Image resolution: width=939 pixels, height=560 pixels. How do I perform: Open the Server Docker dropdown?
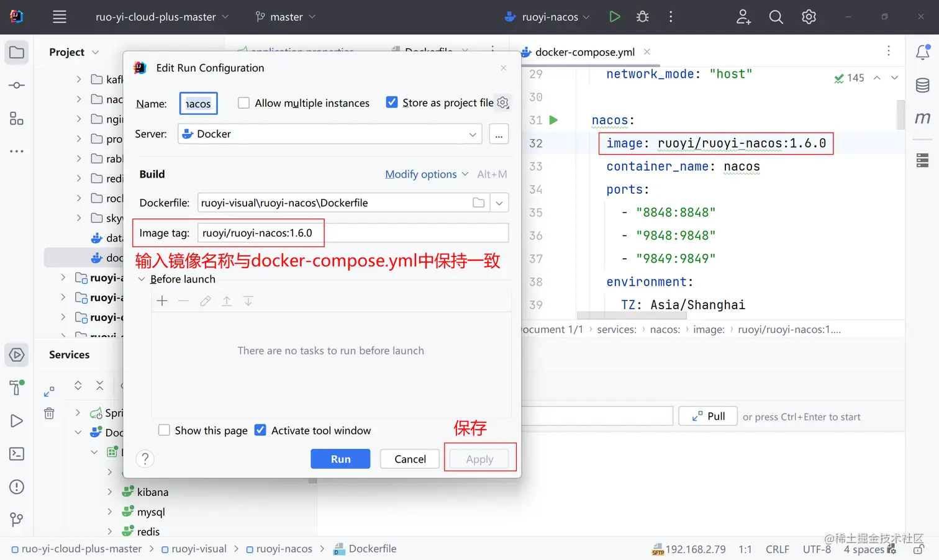click(330, 134)
